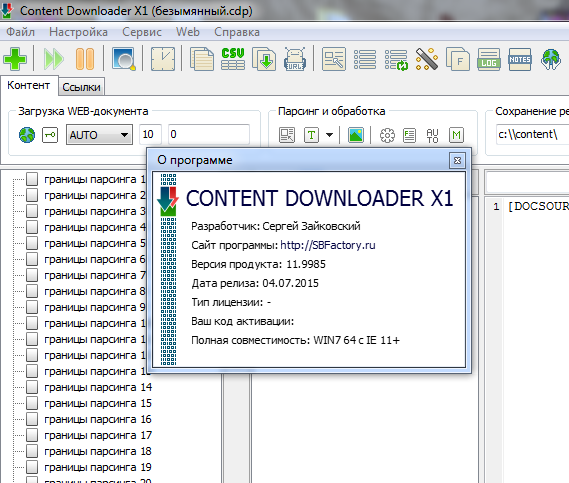Click the green M icon

pos(457,135)
